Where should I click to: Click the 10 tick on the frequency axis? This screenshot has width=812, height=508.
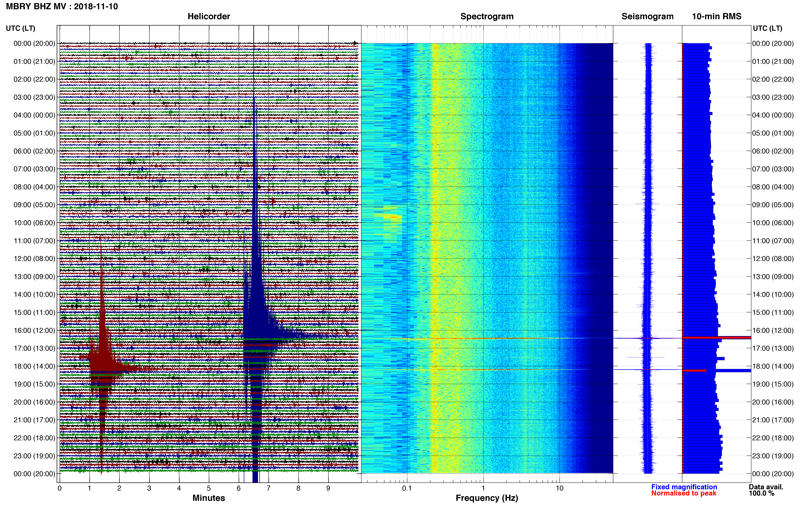[x=559, y=488]
